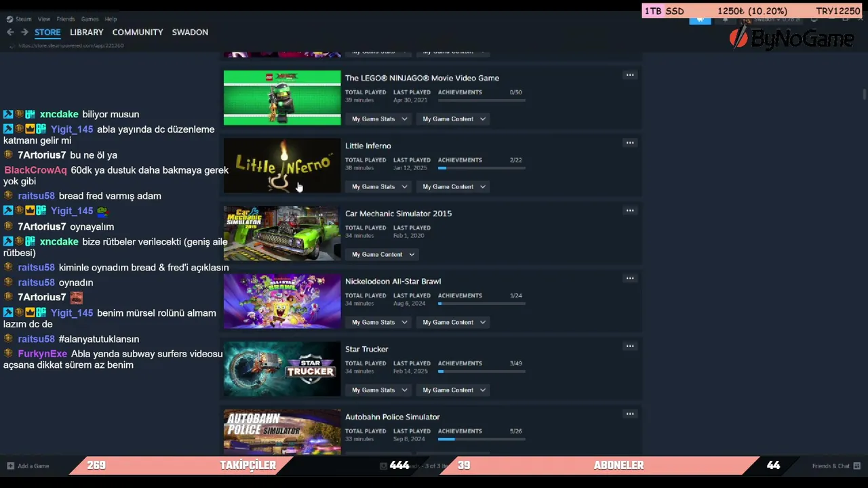Screen dimensions: 868x488
Task: Expand Star Trucker's My Game Stats dropdown
Action: tap(380, 390)
